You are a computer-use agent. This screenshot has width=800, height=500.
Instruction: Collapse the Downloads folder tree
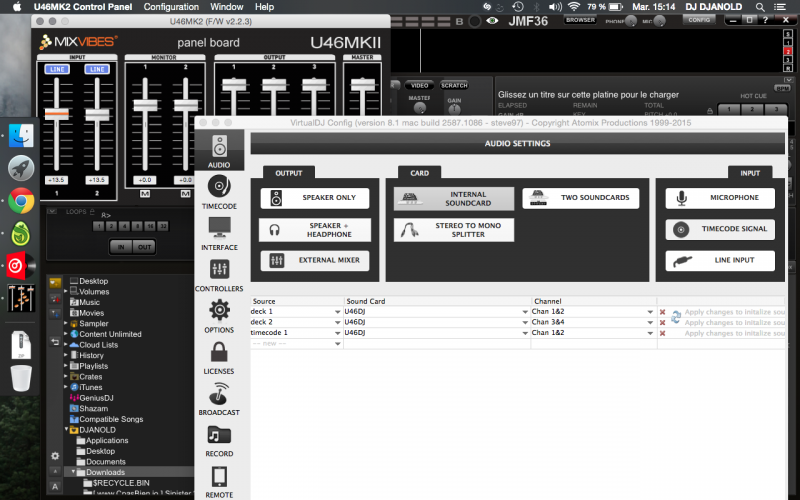(x=73, y=472)
